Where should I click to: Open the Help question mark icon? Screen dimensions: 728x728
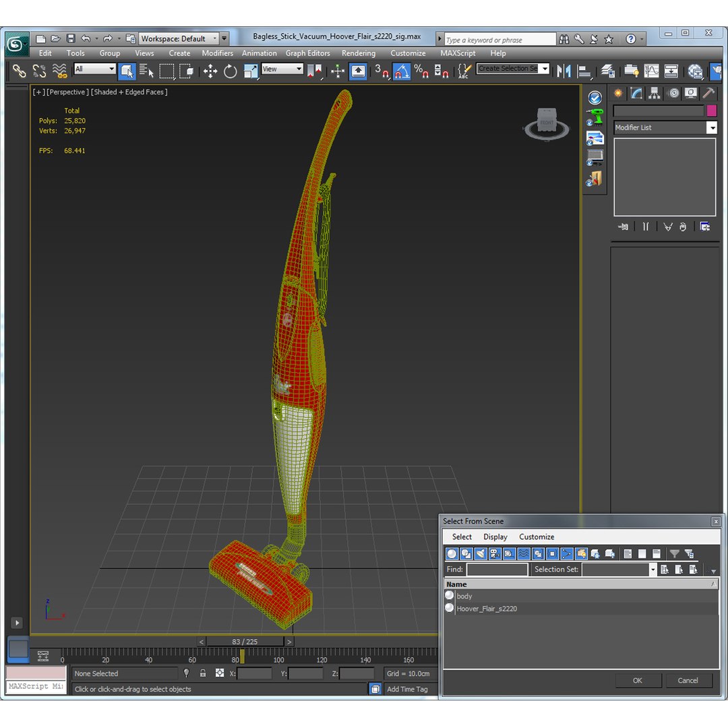[x=630, y=40]
